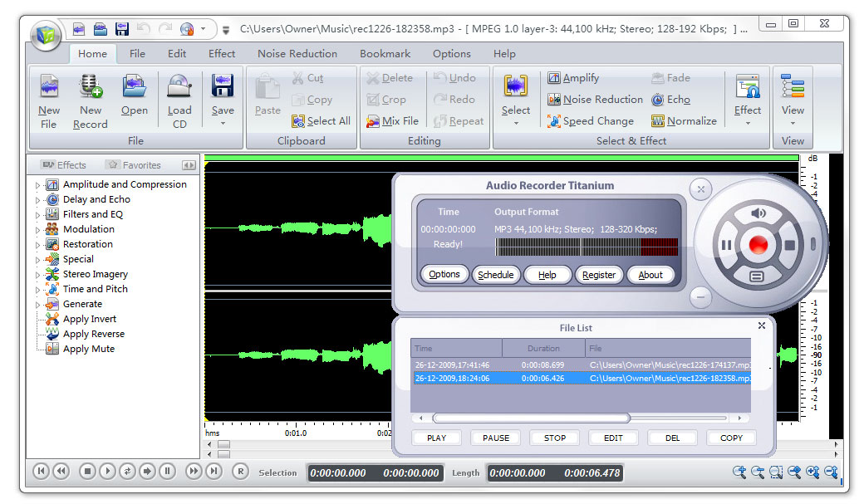
Task: Switch to the Noise Reduction ribbon tab
Action: [x=297, y=53]
